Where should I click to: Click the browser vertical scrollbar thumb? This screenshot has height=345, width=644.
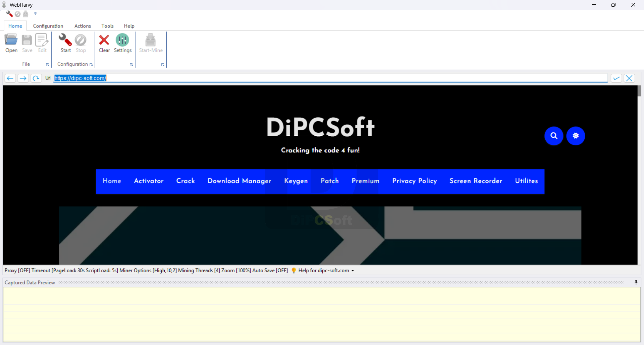pyautogui.click(x=639, y=91)
